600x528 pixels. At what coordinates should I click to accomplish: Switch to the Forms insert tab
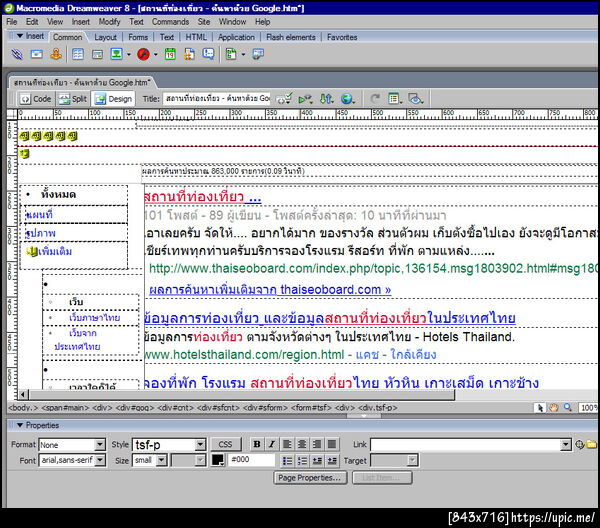pyautogui.click(x=138, y=37)
